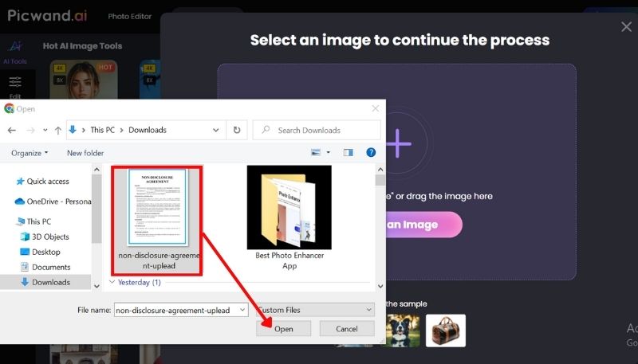The image size is (638, 364).
Task: Open the File name history dropdown
Action: 242,310
